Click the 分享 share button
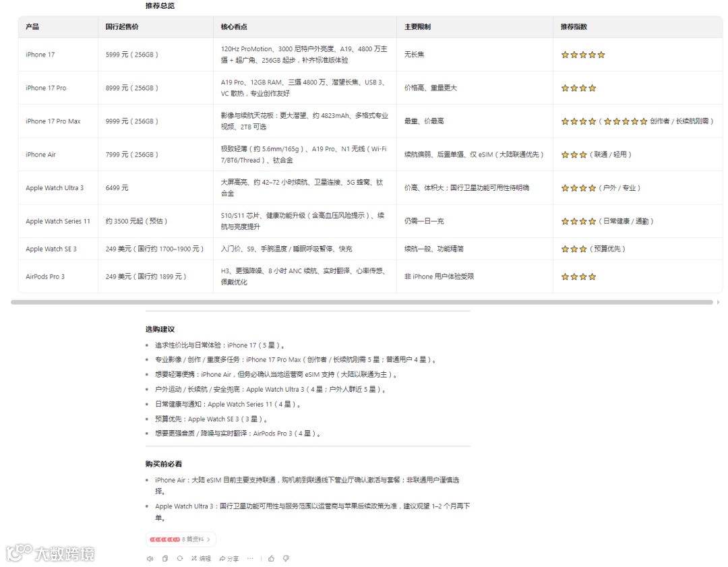The image size is (728, 567). coord(229,558)
